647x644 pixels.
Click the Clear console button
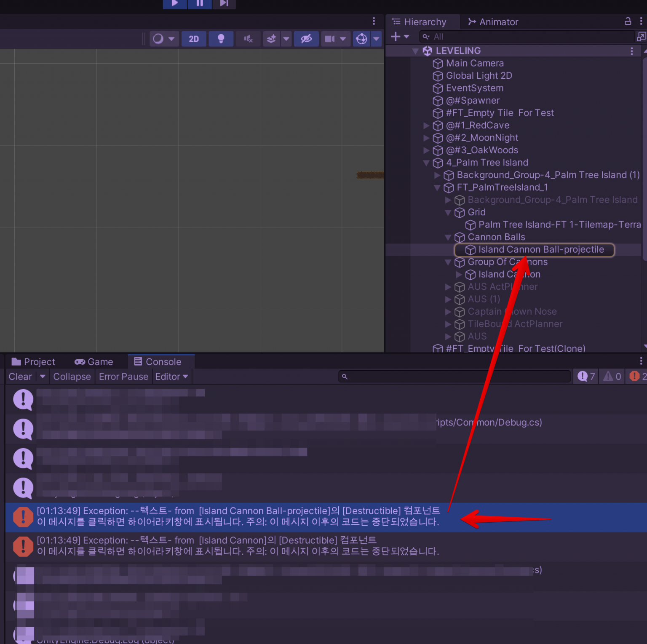(x=20, y=377)
